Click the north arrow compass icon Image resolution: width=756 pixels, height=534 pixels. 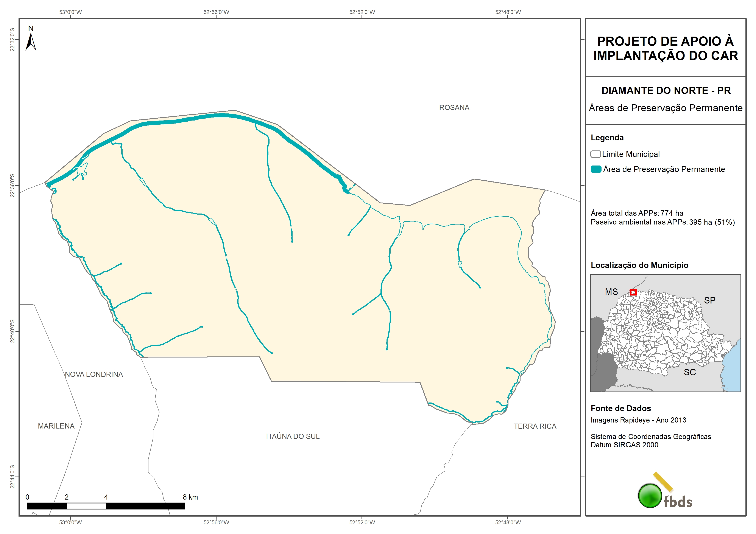tap(31, 41)
